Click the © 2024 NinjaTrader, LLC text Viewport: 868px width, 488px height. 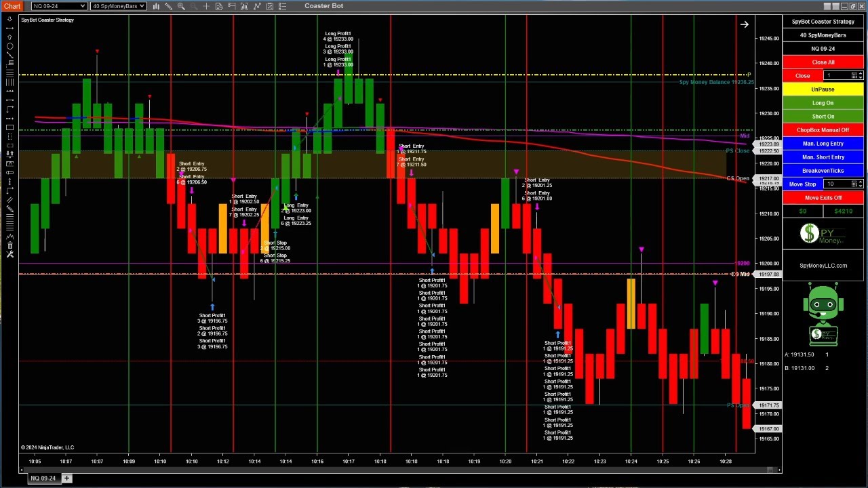click(x=47, y=447)
